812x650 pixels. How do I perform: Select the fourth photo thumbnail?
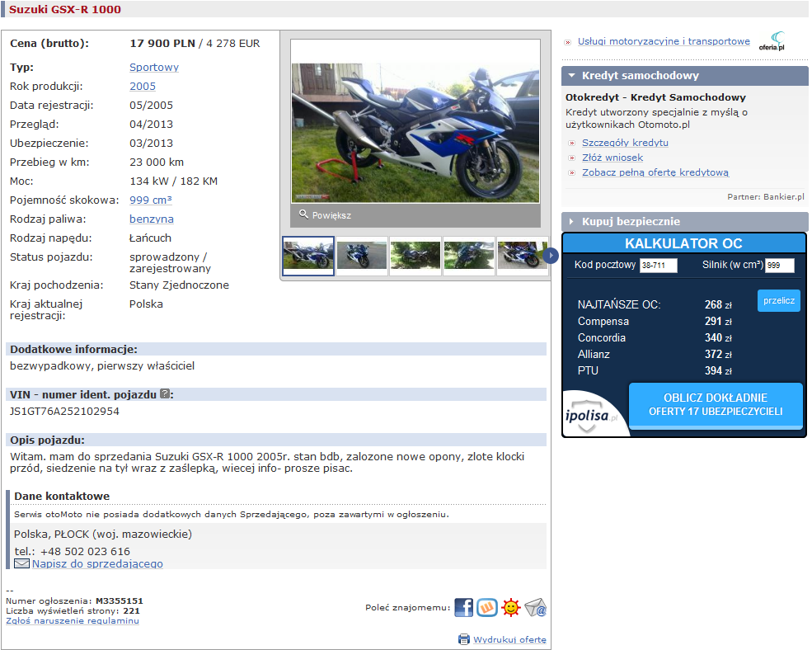click(469, 256)
